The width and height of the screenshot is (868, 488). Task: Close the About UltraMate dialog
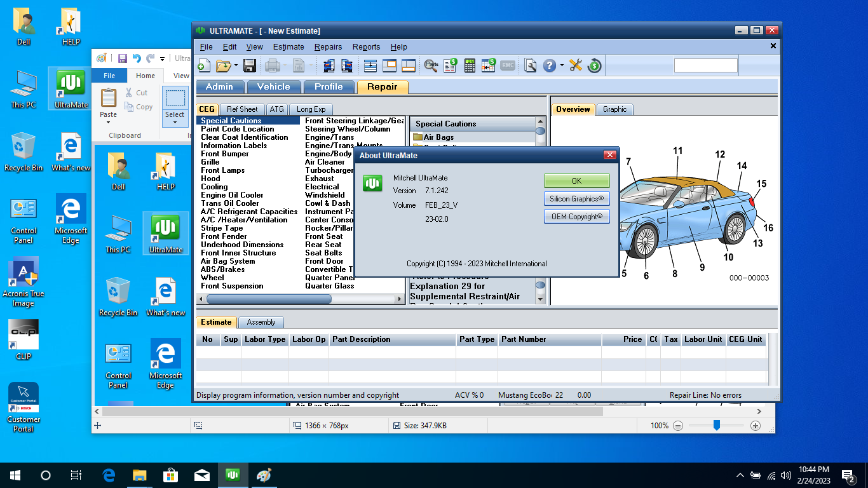[609, 154]
